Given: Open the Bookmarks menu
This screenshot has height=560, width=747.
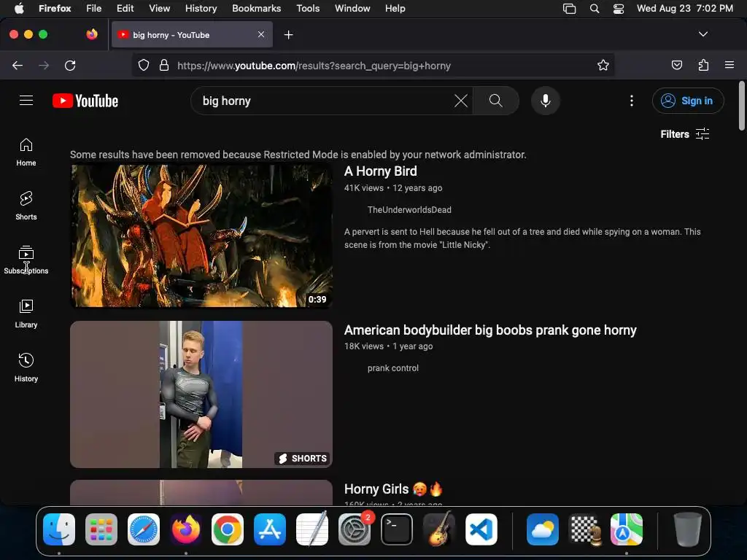Looking at the screenshot, I should click(256, 8).
